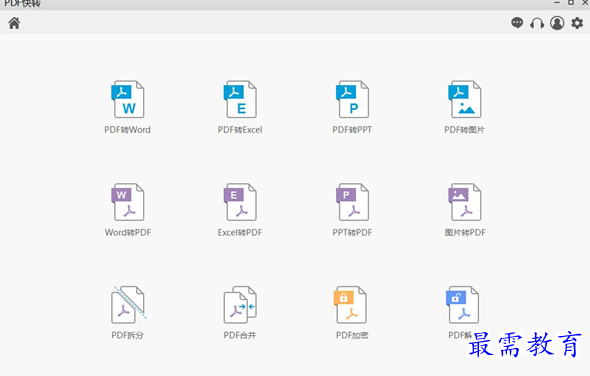The height and width of the screenshot is (376, 590).
Task: Open customer service headphone icon
Action: (537, 23)
